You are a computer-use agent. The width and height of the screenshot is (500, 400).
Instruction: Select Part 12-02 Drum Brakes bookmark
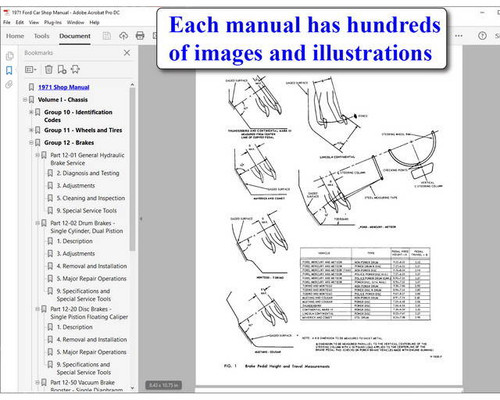(x=87, y=227)
